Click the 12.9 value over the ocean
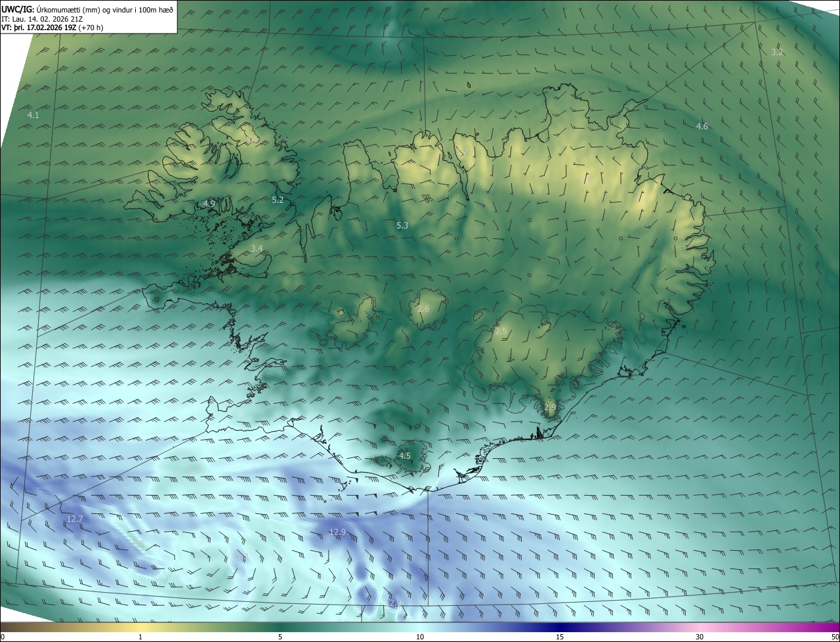Viewport: 840px width, 642px height. pos(337,532)
